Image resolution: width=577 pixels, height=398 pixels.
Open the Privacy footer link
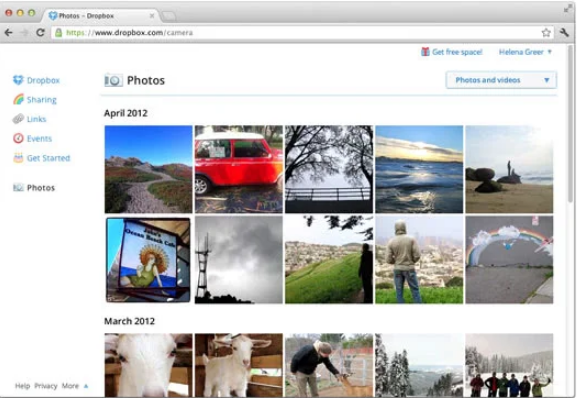(46, 386)
